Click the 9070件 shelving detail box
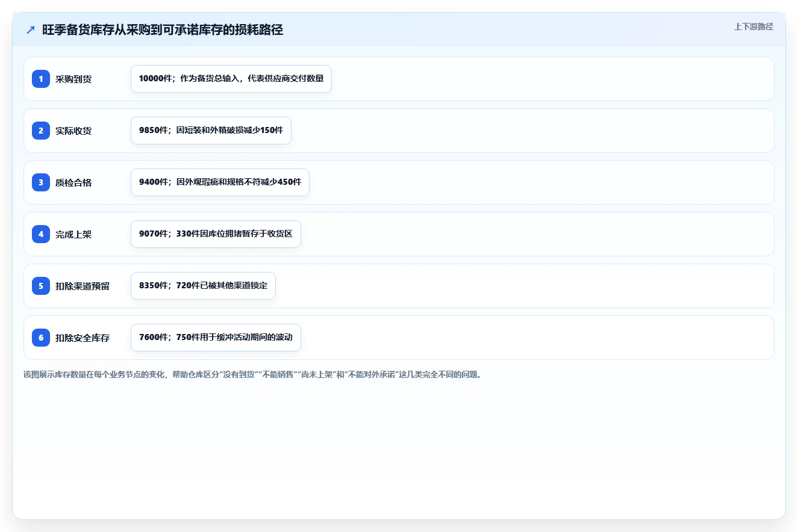 click(x=216, y=234)
